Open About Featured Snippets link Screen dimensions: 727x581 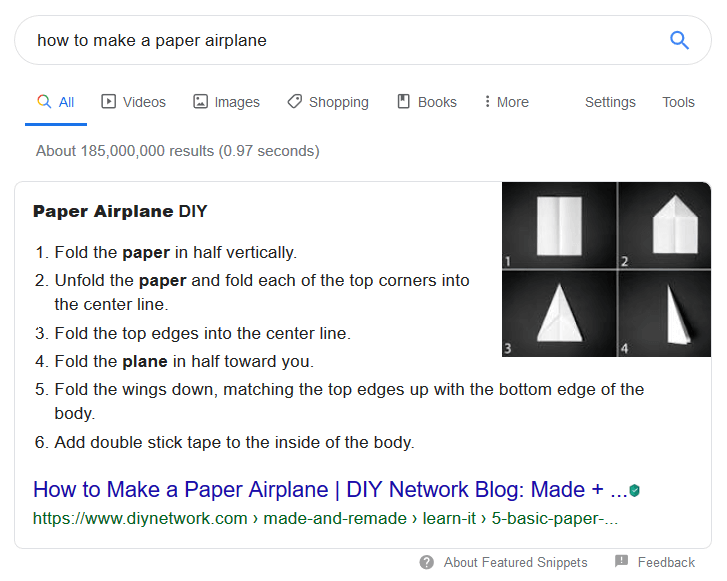[516, 562]
